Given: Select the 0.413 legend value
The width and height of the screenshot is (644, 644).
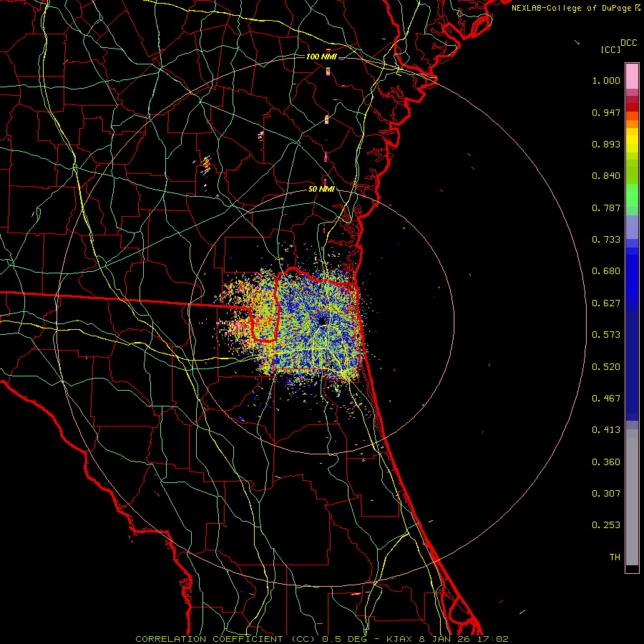Looking at the screenshot, I should pyautogui.click(x=606, y=430).
